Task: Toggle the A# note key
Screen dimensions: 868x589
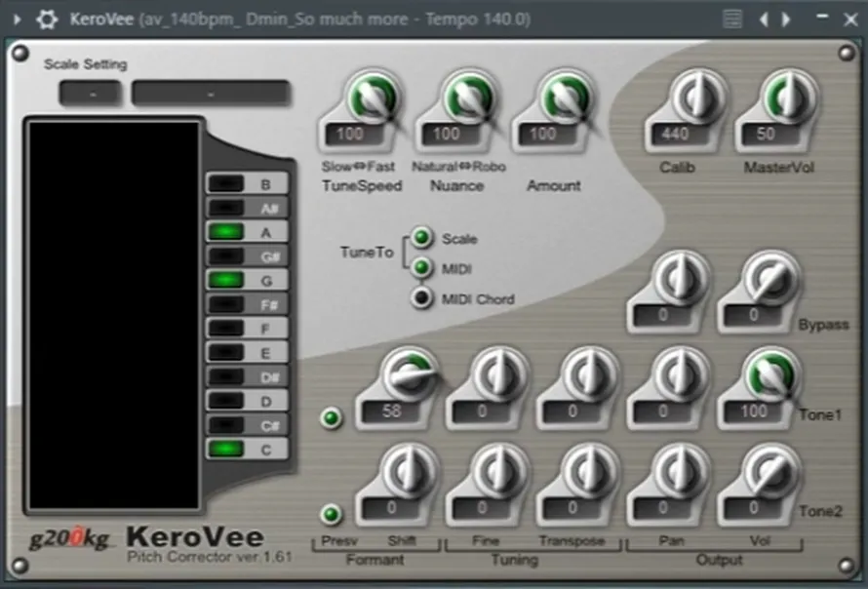Action: coord(247,208)
